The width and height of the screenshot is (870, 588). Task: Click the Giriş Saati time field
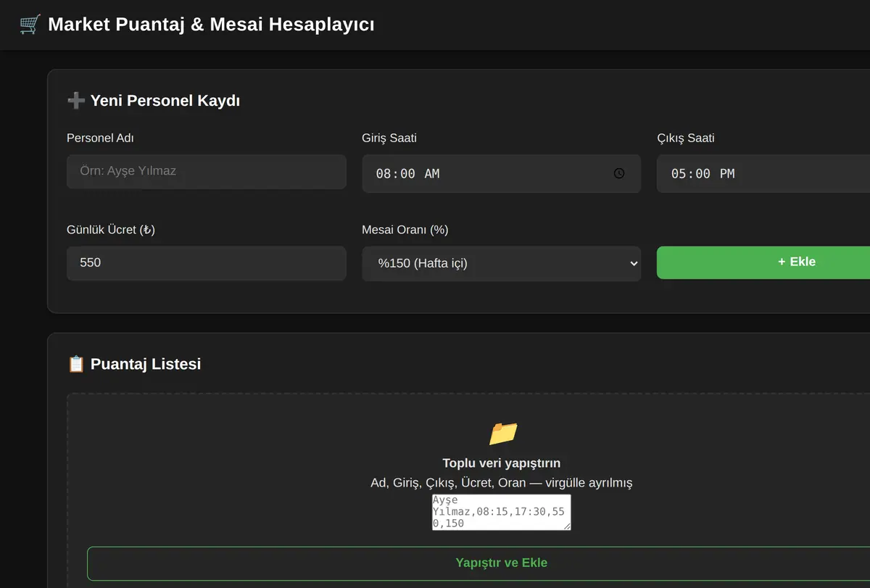(x=501, y=173)
